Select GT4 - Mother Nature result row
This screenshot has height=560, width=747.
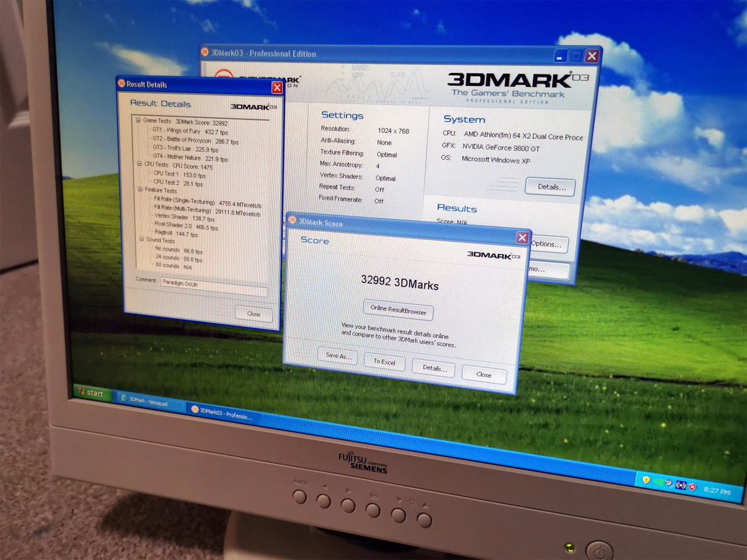(190, 157)
